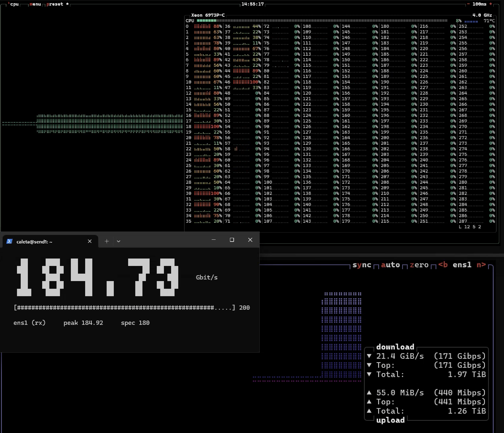The image size is (504, 433).
Task: Click core 287 row in CPU list
Action: [477, 221]
